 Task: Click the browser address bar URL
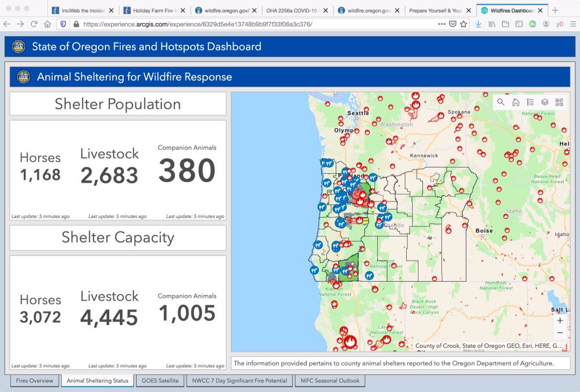(x=198, y=24)
